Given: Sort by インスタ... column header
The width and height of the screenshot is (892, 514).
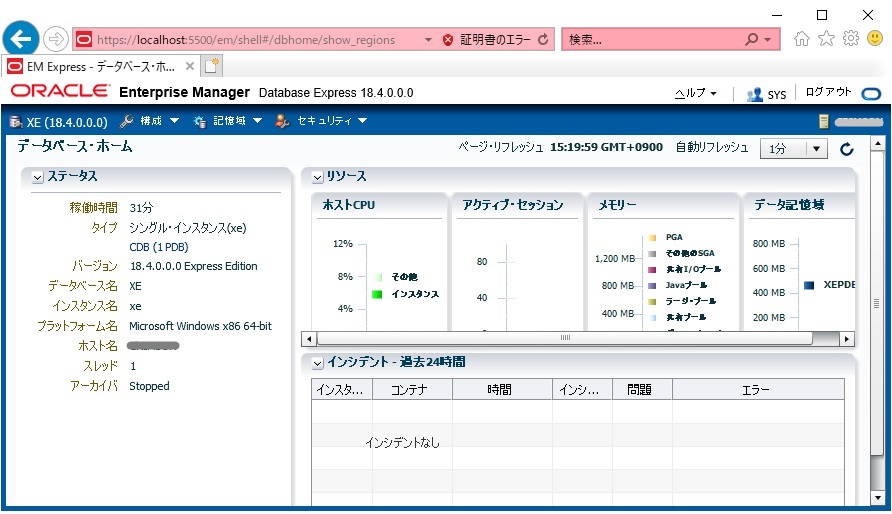Looking at the screenshot, I should pos(342,390).
